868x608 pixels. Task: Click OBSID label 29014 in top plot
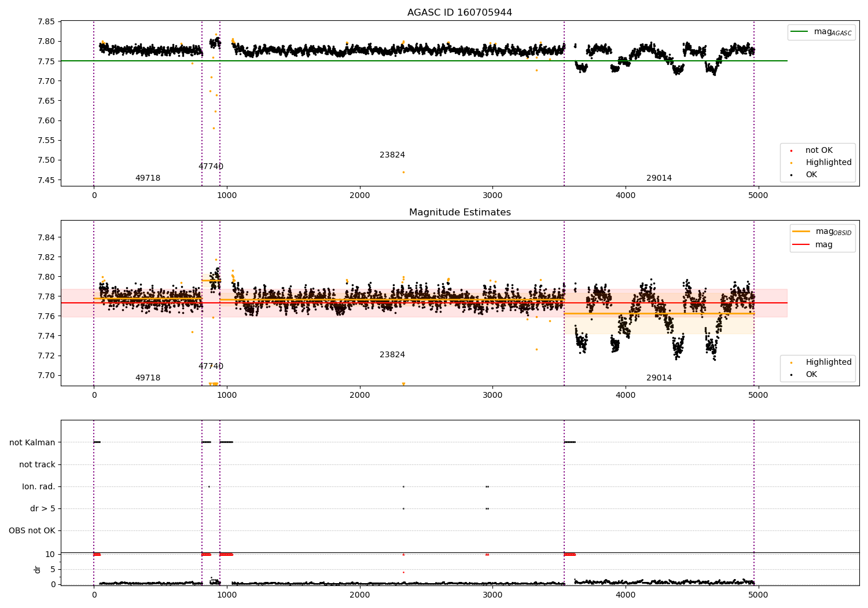(659, 178)
